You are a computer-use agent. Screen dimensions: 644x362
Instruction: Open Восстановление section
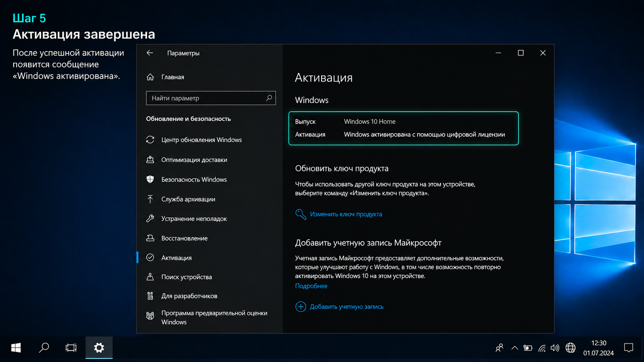tap(184, 239)
